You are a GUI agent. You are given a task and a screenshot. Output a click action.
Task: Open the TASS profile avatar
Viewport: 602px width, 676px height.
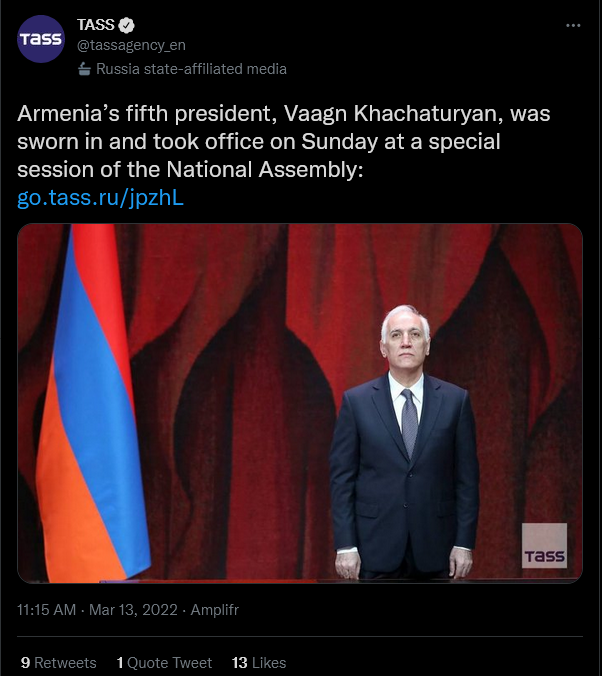pyautogui.click(x=41, y=41)
